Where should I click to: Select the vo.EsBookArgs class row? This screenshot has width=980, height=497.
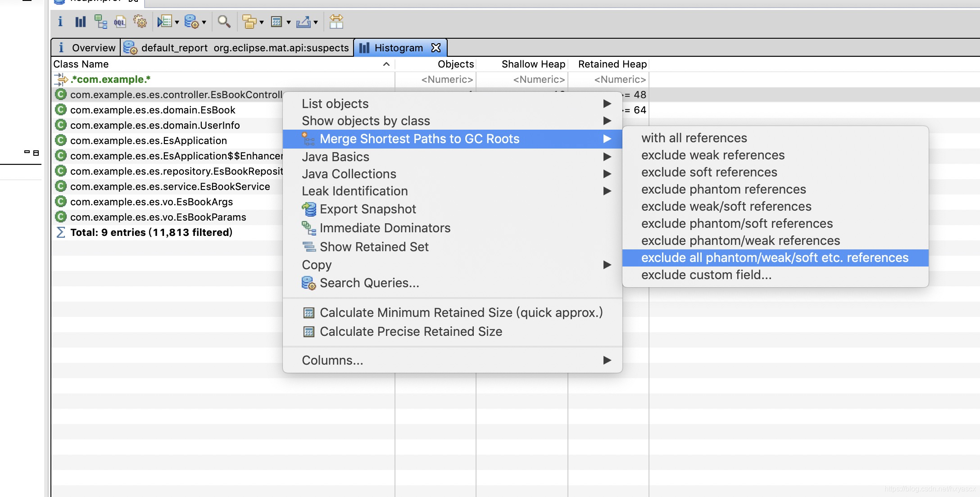168,202
